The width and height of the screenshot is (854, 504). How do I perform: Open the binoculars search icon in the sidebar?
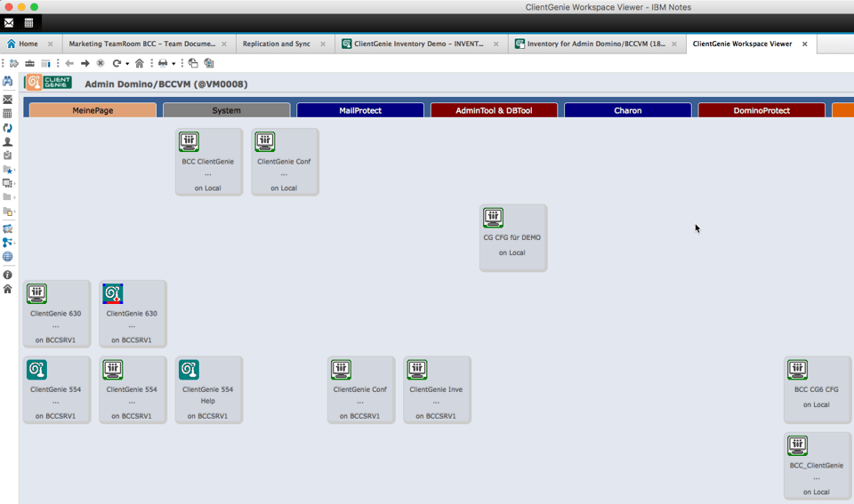click(8, 81)
